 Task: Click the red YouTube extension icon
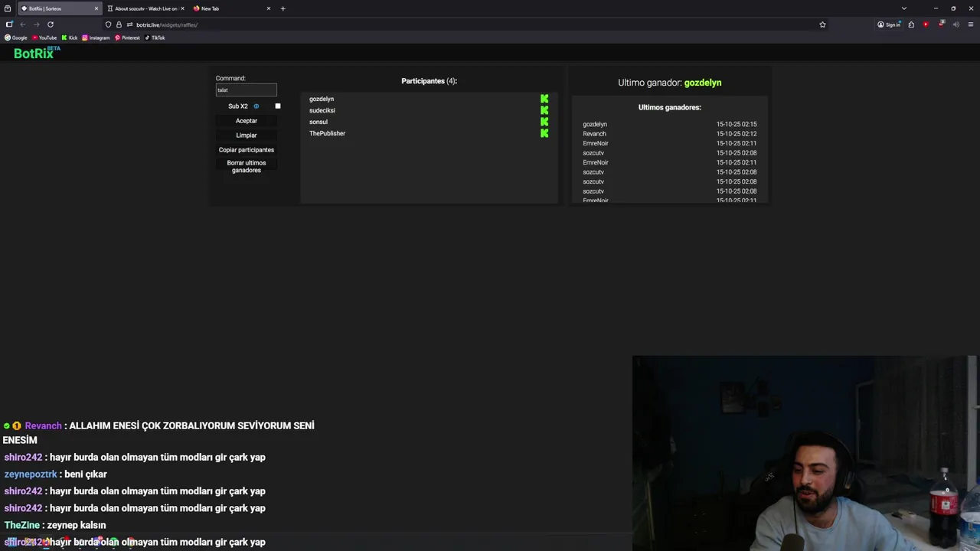pyautogui.click(x=926, y=24)
